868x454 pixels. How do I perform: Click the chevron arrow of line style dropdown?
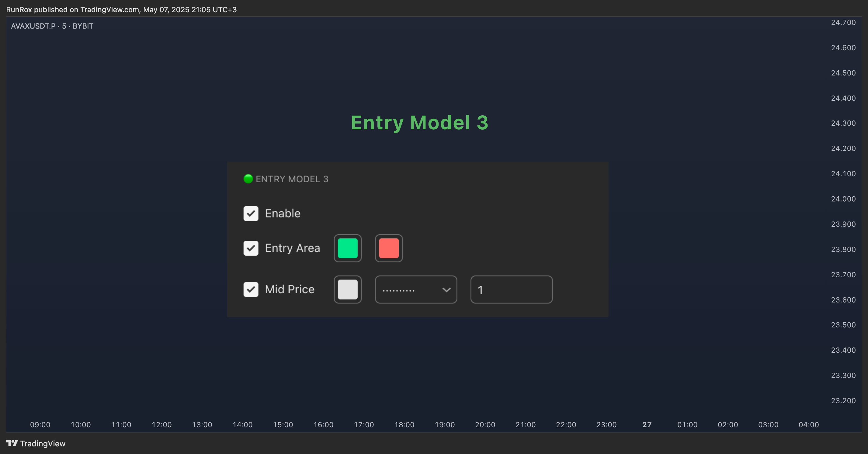point(446,289)
